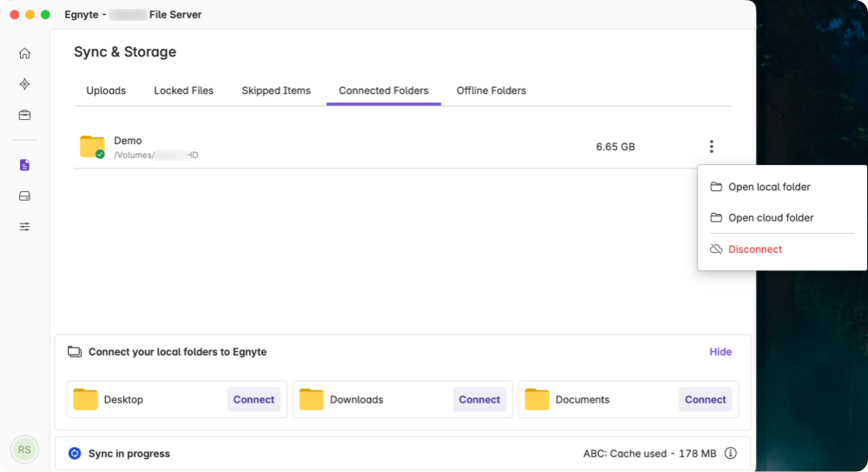Hide the connect local folders panel

point(721,352)
